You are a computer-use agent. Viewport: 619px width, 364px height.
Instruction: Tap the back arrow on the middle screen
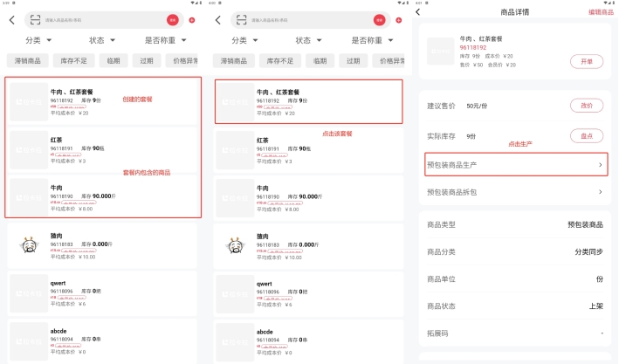[x=218, y=19]
